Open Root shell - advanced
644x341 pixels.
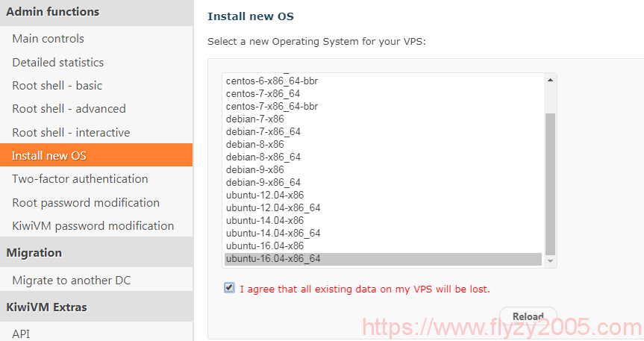click(x=69, y=109)
